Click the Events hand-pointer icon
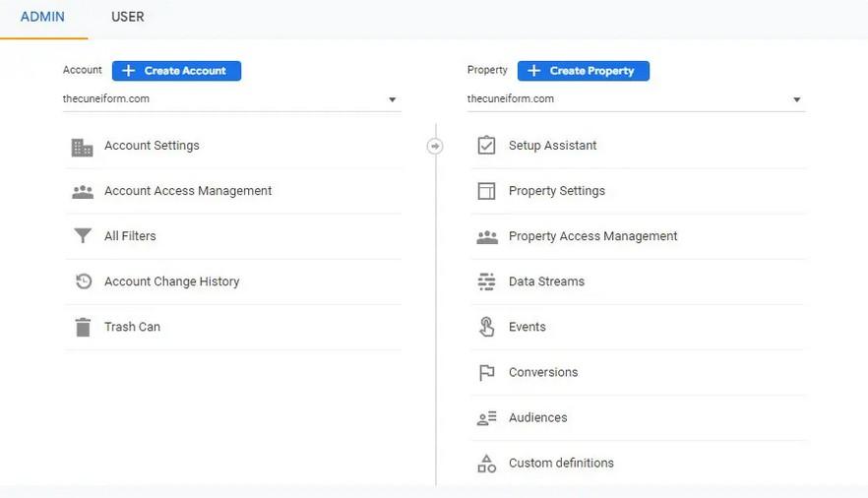The height and width of the screenshot is (498, 868). coord(486,327)
